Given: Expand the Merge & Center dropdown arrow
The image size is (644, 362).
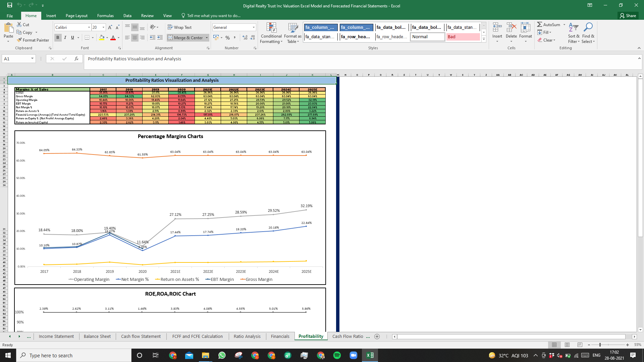Looking at the screenshot, I should coord(207,38).
